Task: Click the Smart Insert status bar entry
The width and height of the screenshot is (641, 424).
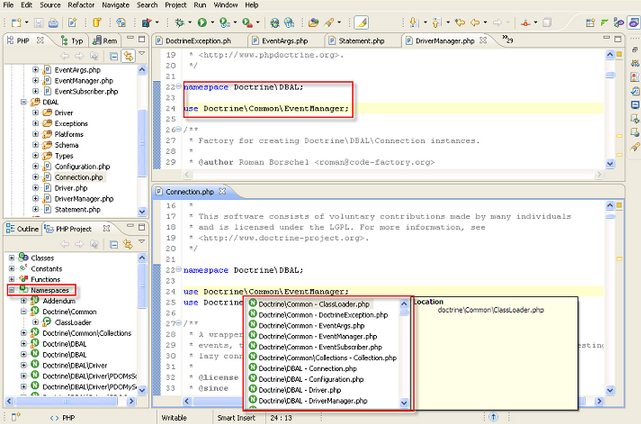Action: click(x=236, y=418)
